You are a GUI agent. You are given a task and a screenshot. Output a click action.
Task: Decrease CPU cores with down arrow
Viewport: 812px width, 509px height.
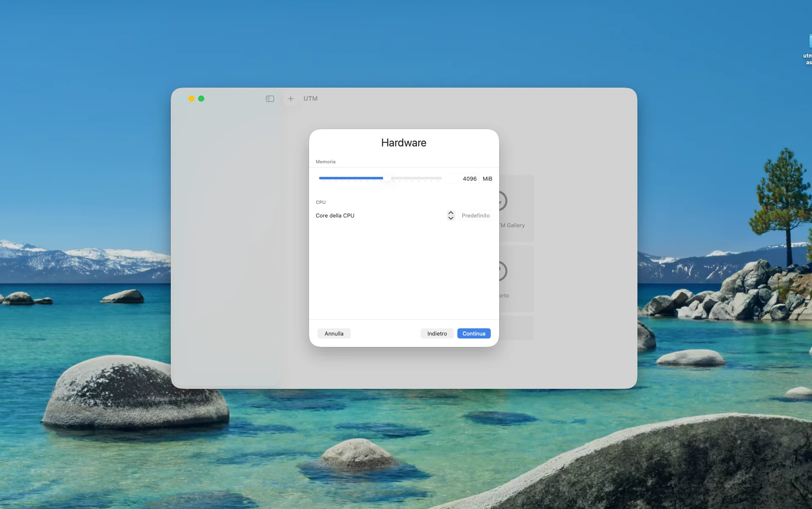point(451,218)
